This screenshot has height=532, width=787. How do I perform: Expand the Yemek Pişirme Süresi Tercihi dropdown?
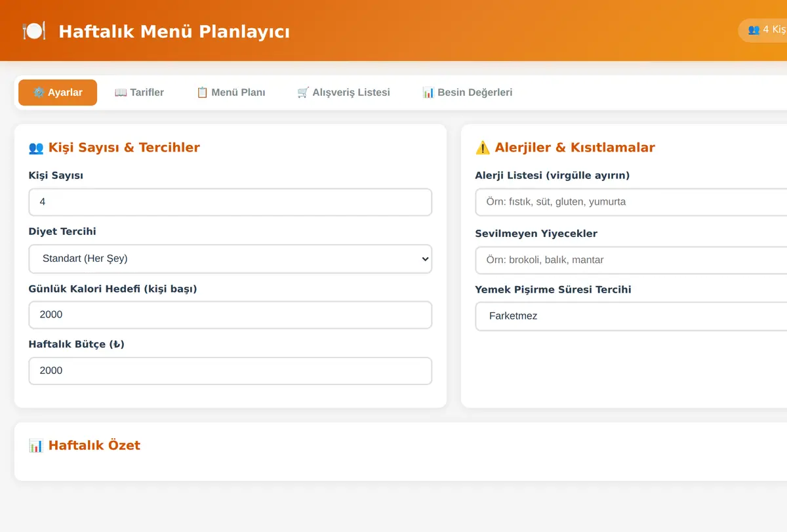tap(631, 316)
